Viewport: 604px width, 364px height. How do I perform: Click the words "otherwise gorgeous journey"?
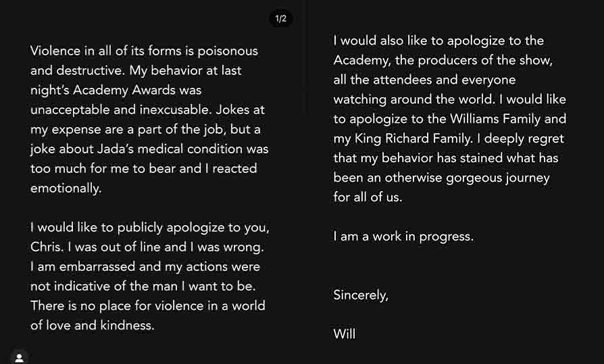457,178
